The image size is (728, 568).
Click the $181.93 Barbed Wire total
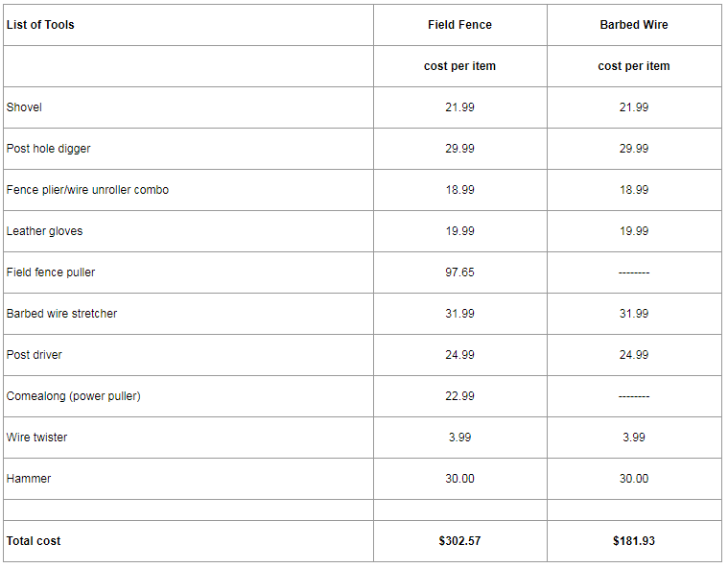click(x=634, y=541)
